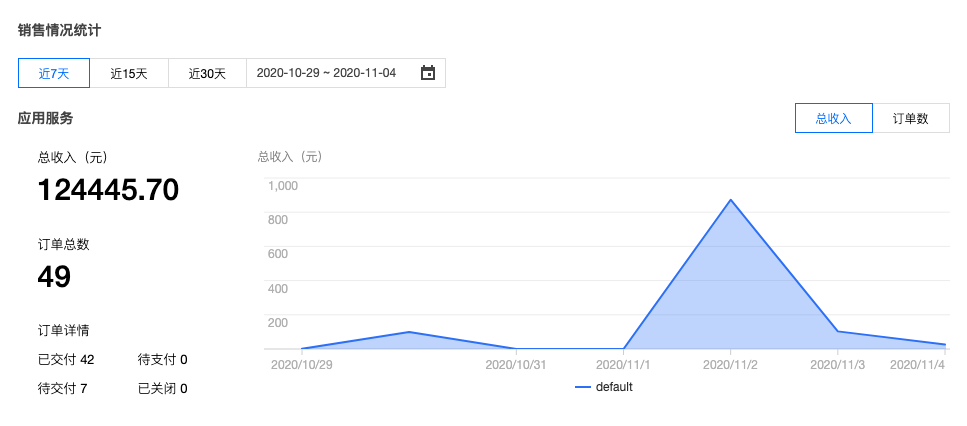The image size is (967, 426).
Task: Click the 2020/11/4 axis label
Action: click(x=917, y=365)
